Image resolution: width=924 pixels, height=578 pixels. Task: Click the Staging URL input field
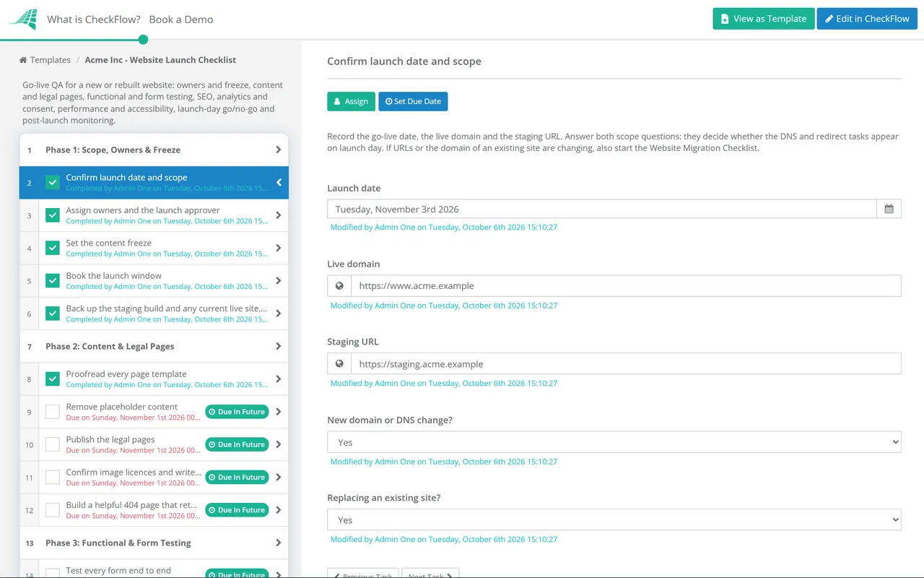(626, 364)
